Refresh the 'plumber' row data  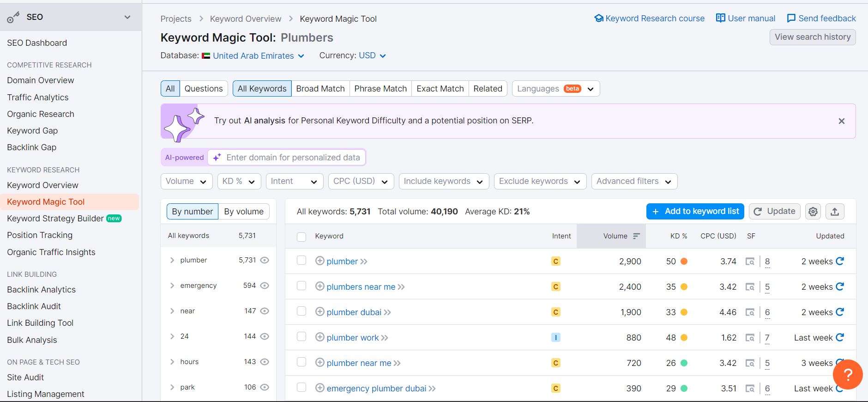point(840,261)
